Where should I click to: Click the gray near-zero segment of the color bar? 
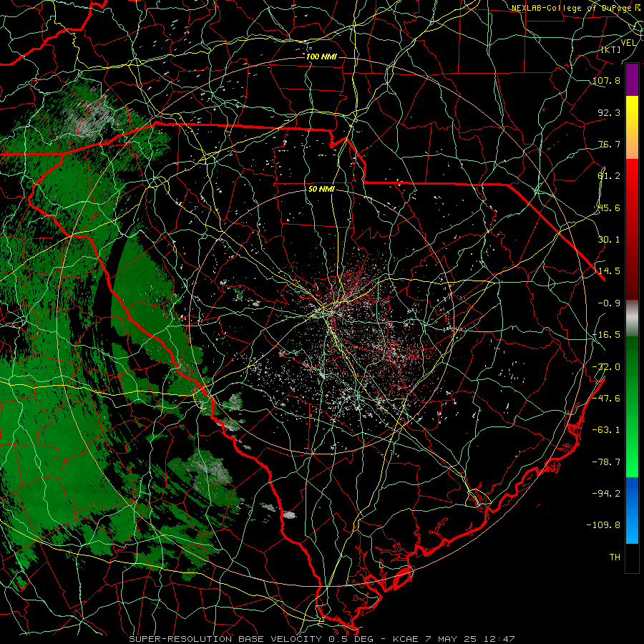point(632,318)
